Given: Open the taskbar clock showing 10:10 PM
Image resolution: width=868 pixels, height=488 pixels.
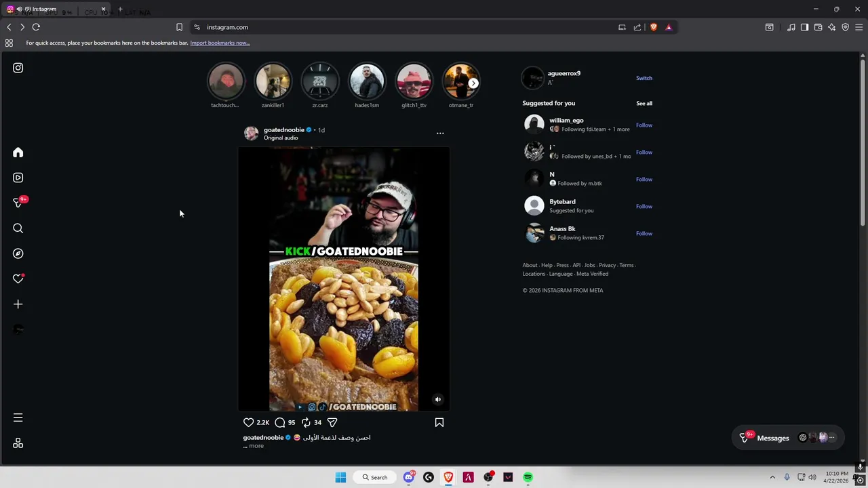Looking at the screenshot, I should (837, 477).
